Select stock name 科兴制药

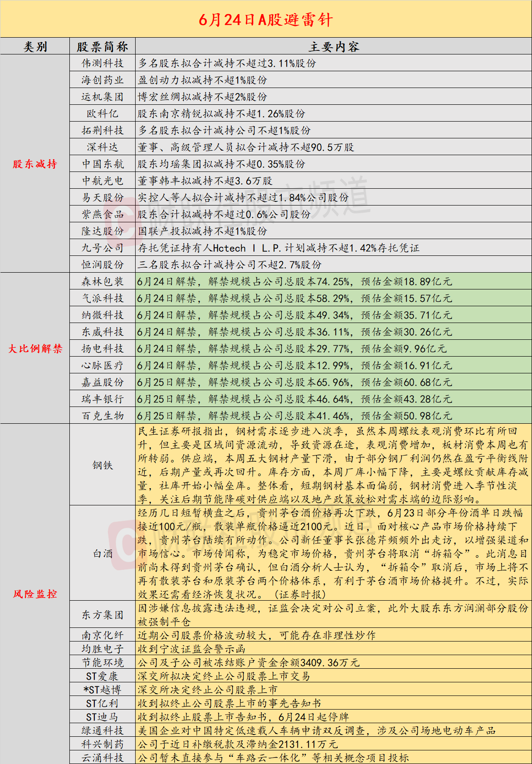click(x=102, y=744)
